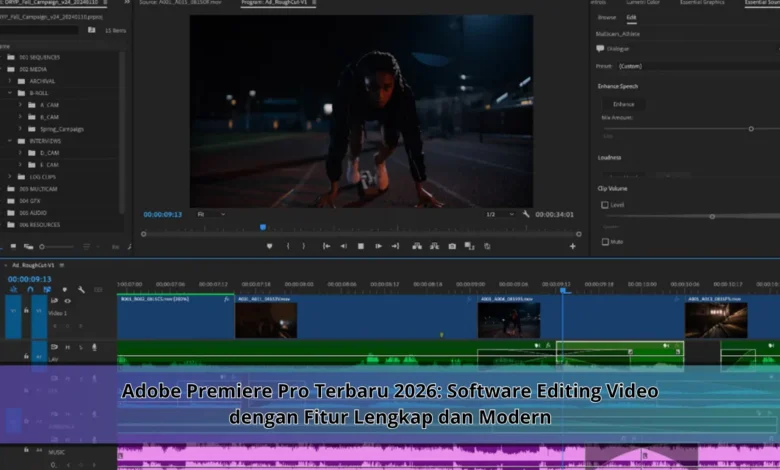The image size is (780, 470).
Task: Select the A001_A004 clip thumbnail in timeline
Action: (x=508, y=320)
